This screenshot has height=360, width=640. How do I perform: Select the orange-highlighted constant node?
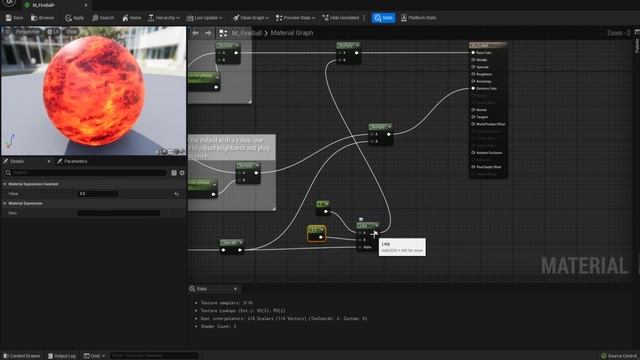click(x=316, y=233)
